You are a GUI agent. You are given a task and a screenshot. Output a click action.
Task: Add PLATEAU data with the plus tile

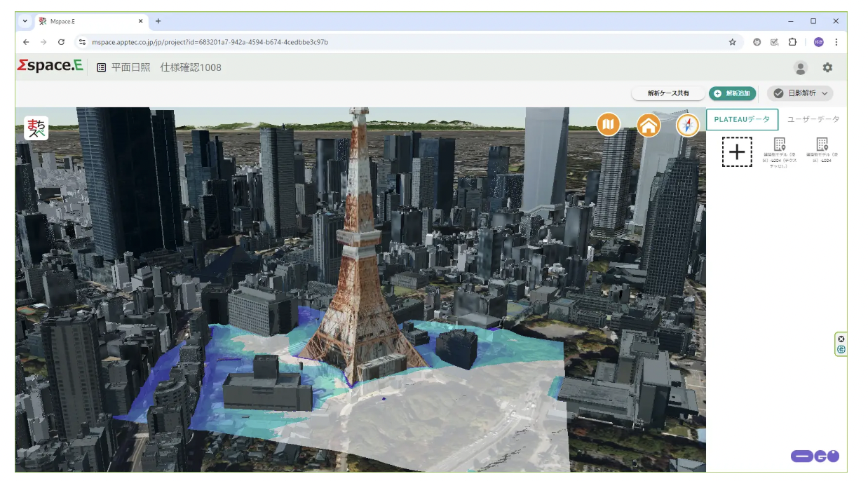(737, 151)
